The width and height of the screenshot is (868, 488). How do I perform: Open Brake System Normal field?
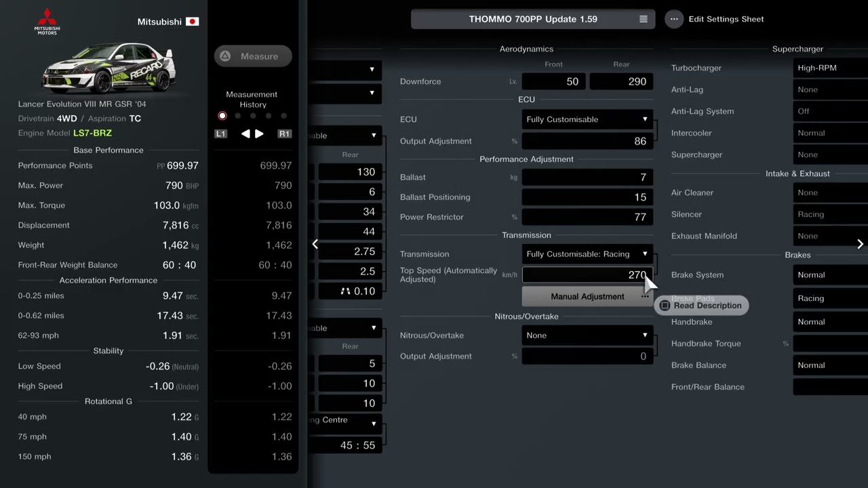(830, 275)
